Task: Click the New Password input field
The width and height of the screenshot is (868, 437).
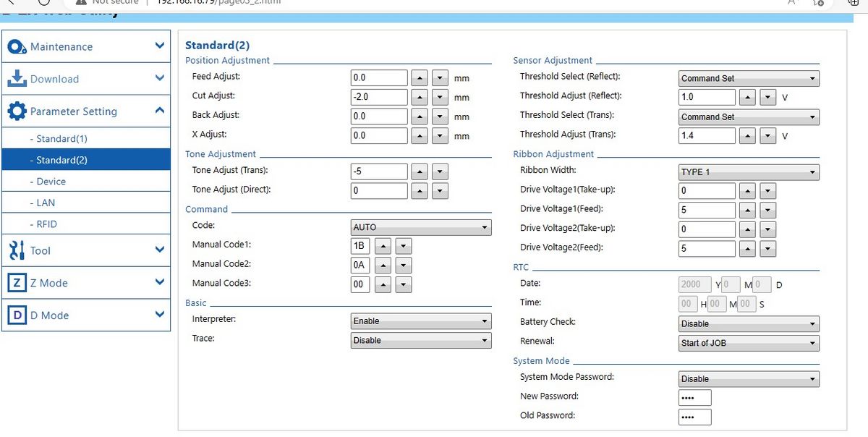Action: tap(694, 397)
